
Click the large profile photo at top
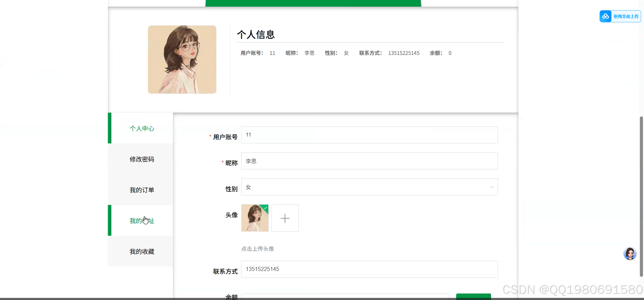(x=182, y=59)
